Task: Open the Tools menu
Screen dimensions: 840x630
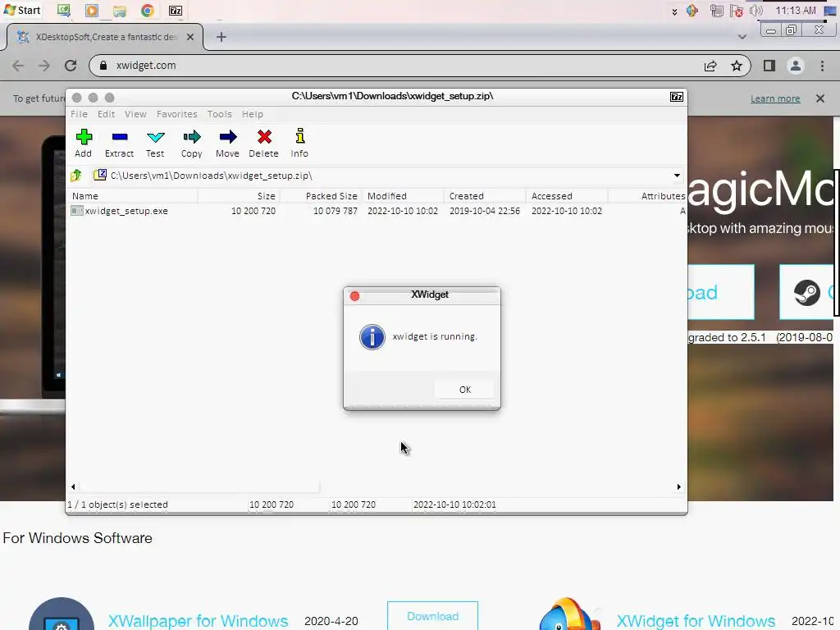Action: pos(220,114)
